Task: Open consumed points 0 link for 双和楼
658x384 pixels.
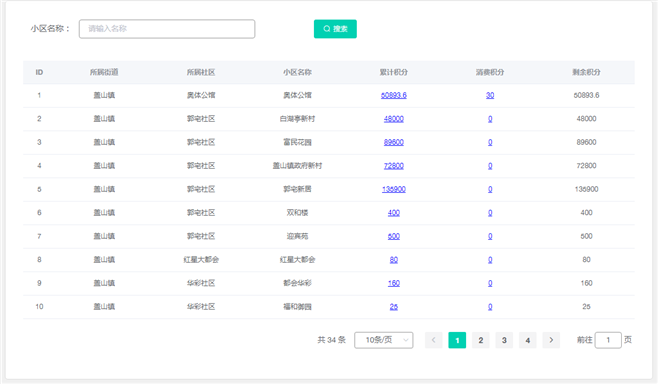Action: click(x=490, y=213)
